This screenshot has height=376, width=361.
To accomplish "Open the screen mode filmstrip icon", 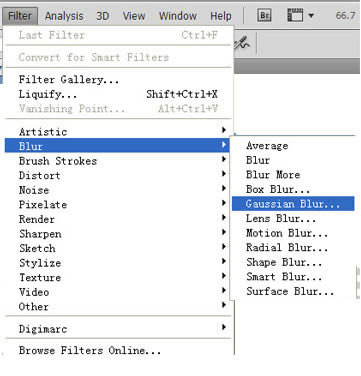I will (x=295, y=15).
